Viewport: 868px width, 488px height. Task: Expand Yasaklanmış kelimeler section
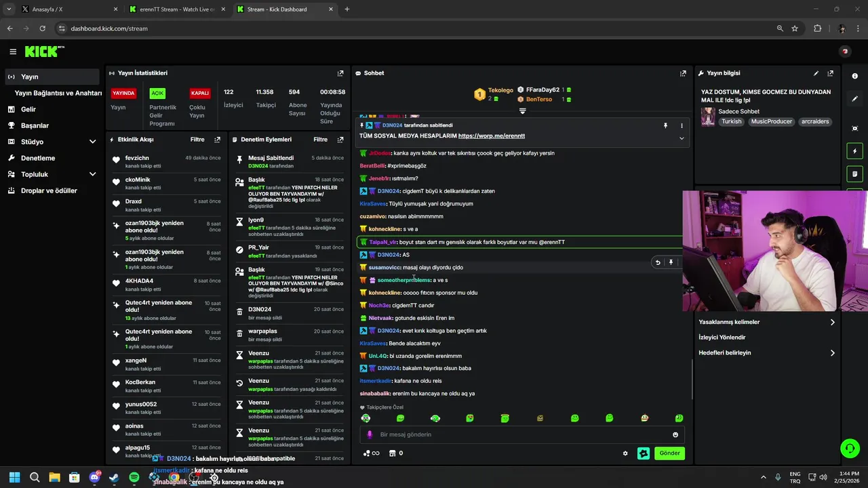tap(766, 322)
